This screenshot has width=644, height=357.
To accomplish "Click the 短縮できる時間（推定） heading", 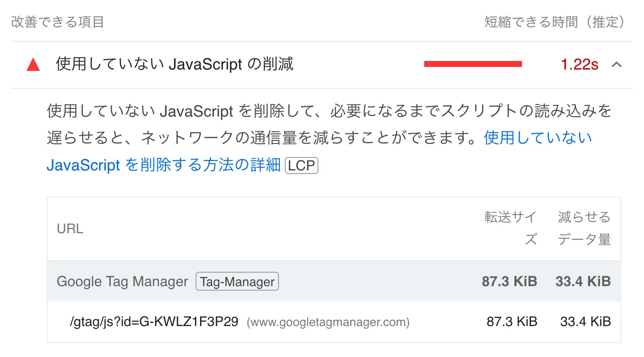I will coord(555,22).
